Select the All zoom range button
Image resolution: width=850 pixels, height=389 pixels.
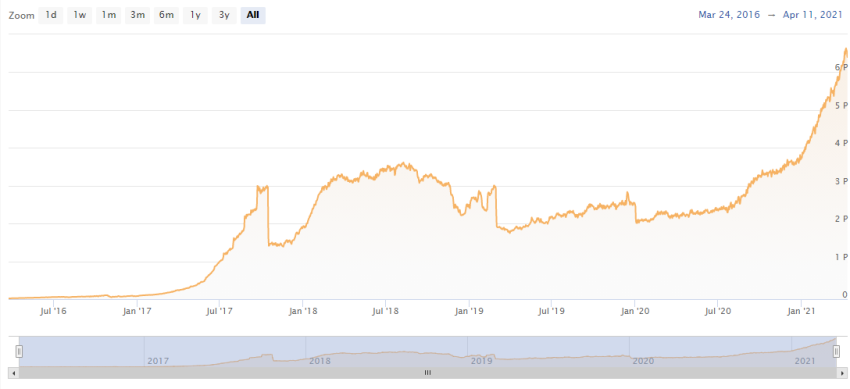pyautogui.click(x=253, y=15)
